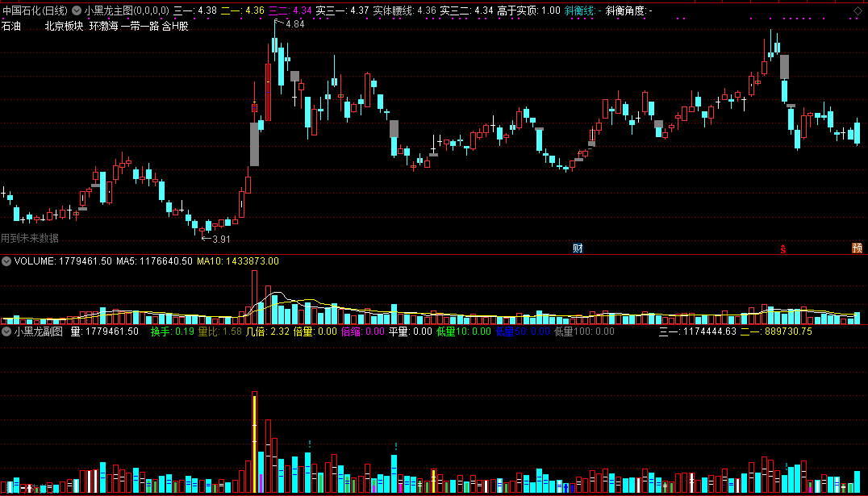Open the 含H股 concept tag
Image resolution: width=868 pixels, height=496 pixels.
(176, 26)
